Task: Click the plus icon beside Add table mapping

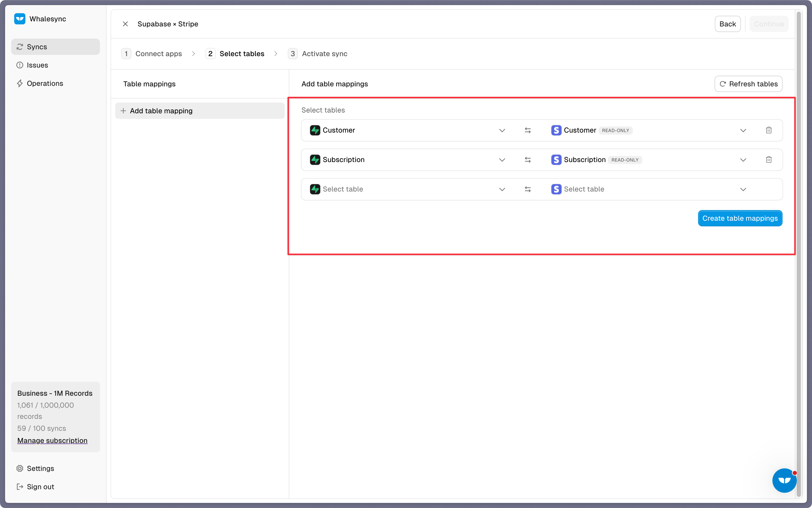Action: [x=123, y=111]
